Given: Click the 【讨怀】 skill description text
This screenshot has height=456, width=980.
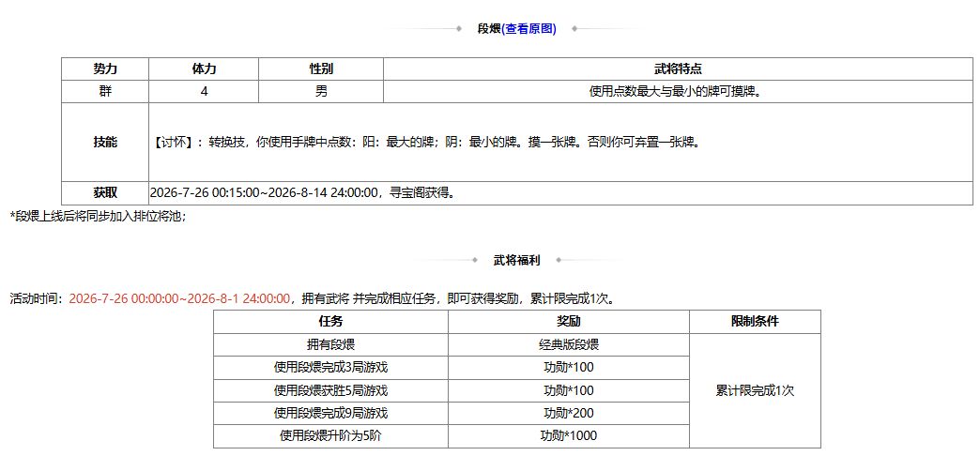Looking at the screenshot, I should pyautogui.click(x=425, y=142).
